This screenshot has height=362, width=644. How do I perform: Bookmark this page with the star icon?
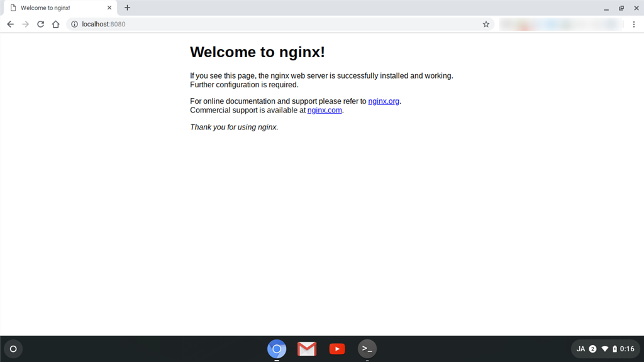click(x=486, y=25)
